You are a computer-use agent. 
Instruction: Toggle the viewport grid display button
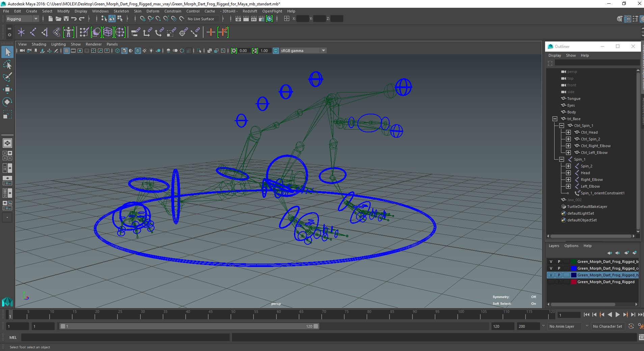pyautogui.click(x=66, y=51)
